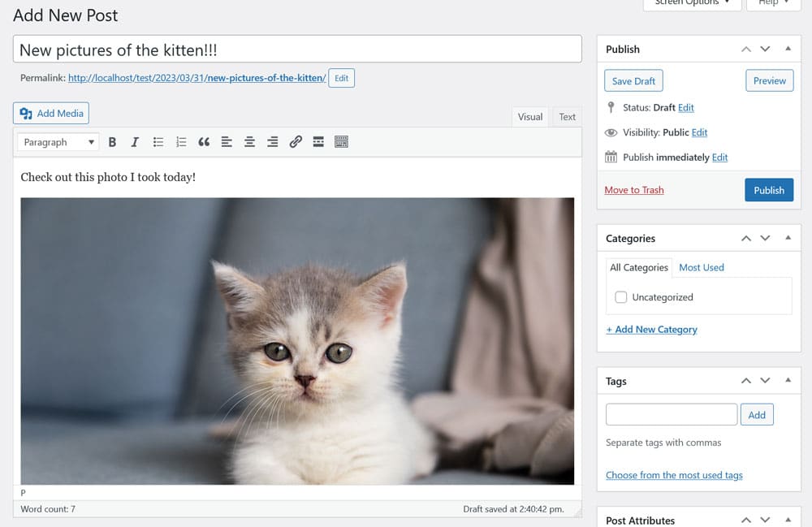Click the blue Publish button
The height and width of the screenshot is (527, 812).
pos(768,190)
